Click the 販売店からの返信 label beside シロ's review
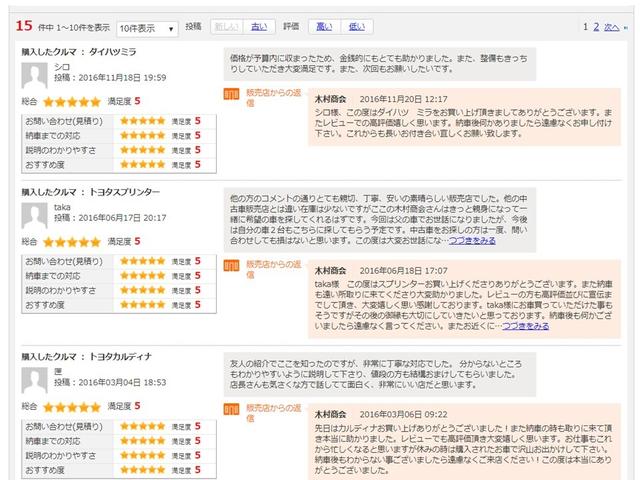Viewport: 640px width, 480px height. [273, 98]
